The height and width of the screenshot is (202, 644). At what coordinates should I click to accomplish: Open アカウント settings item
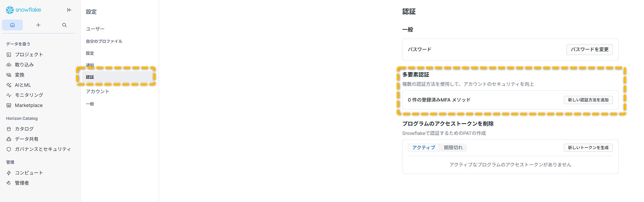tap(98, 91)
